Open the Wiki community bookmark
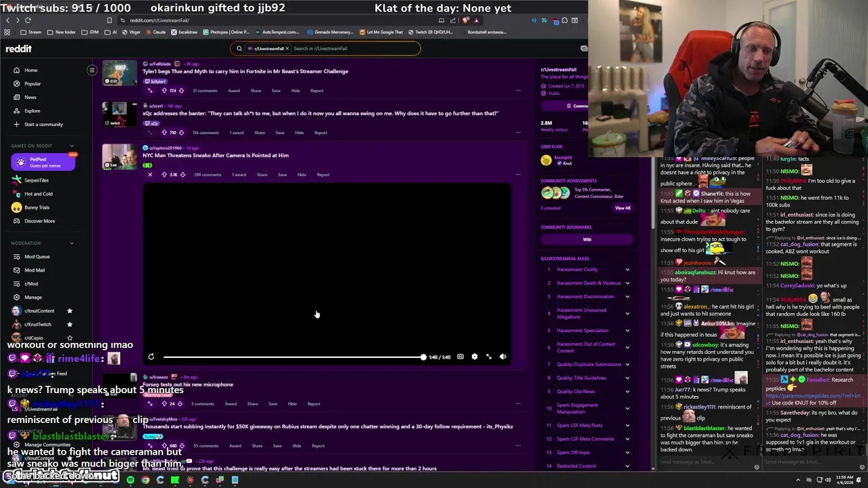868x488 pixels. 587,239
